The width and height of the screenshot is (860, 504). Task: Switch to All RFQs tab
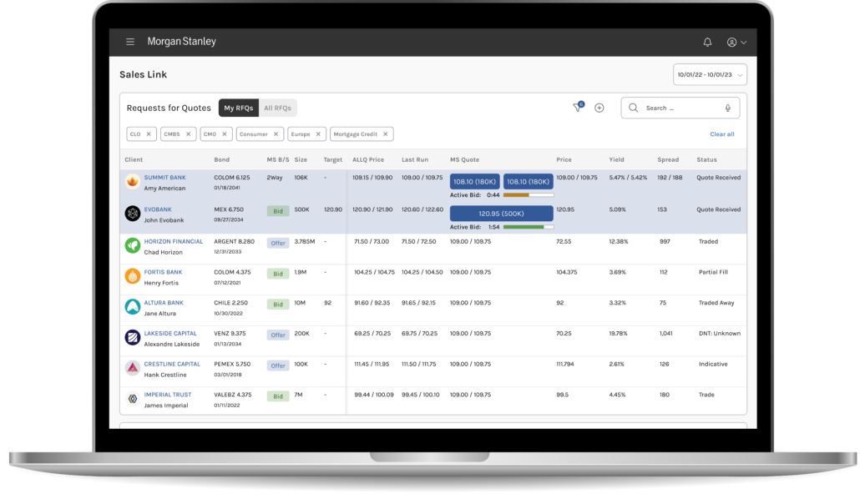pyautogui.click(x=278, y=108)
